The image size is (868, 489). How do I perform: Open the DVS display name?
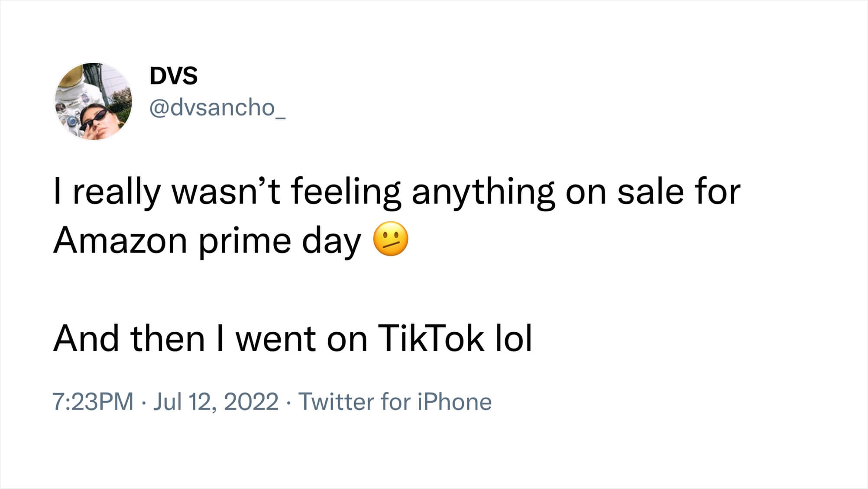pyautogui.click(x=174, y=76)
